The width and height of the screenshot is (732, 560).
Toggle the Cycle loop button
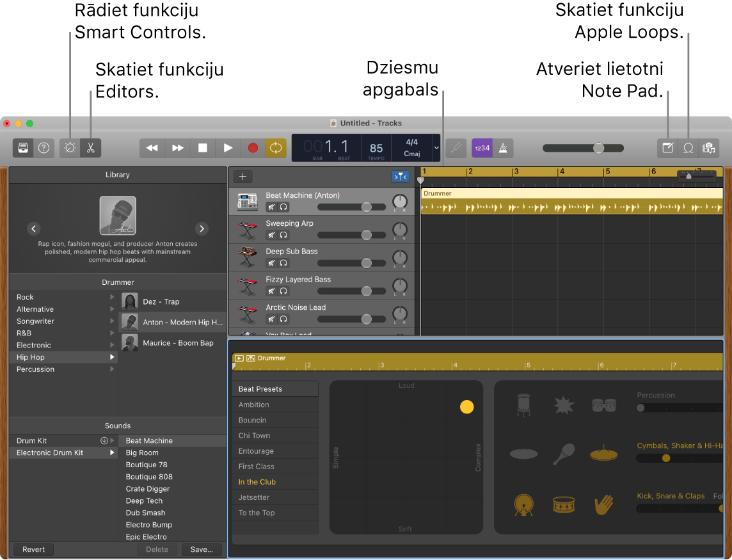click(276, 148)
